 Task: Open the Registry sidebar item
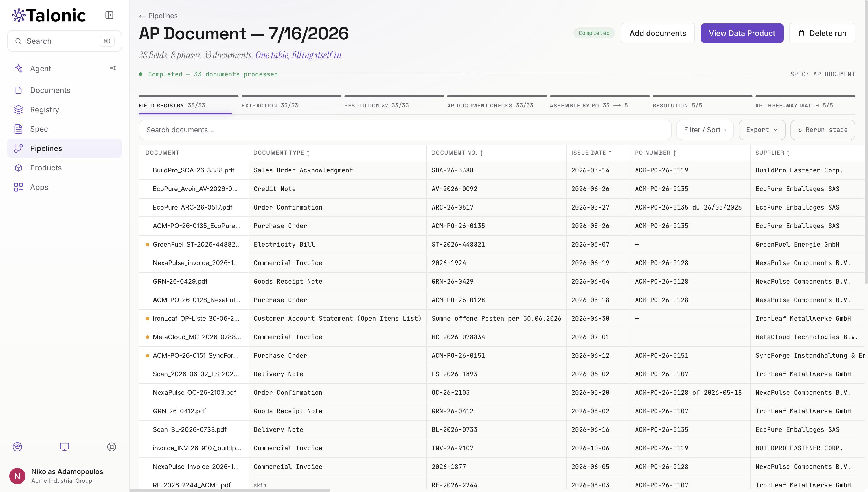coord(65,109)
